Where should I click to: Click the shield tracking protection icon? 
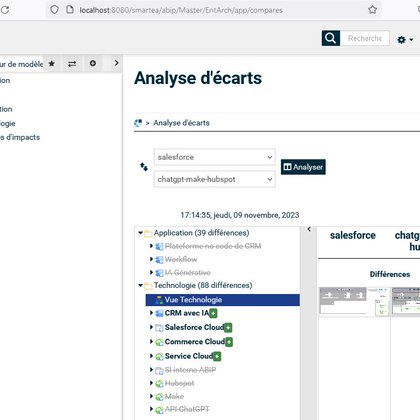54,10
